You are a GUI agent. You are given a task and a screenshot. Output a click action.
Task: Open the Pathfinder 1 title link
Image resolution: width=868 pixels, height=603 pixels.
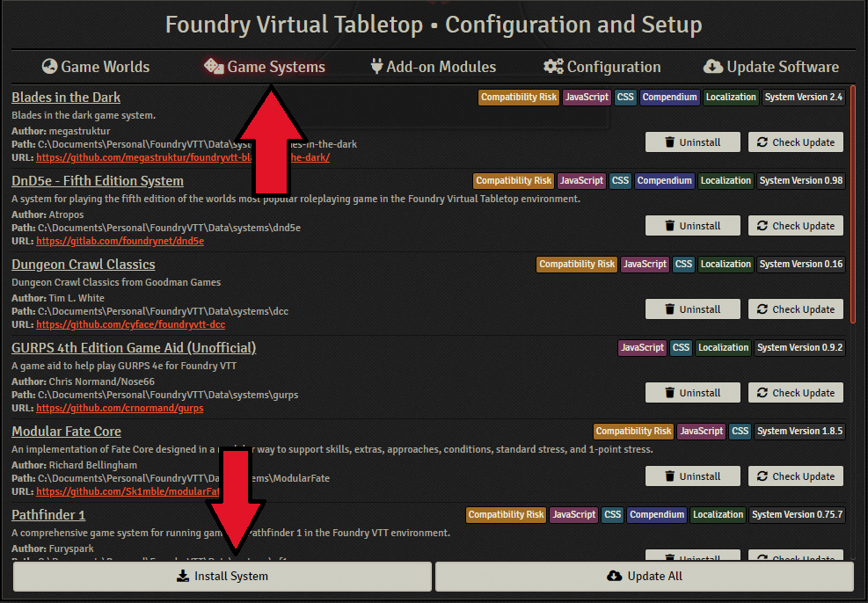pyautogui.click(x=48, y=515)
